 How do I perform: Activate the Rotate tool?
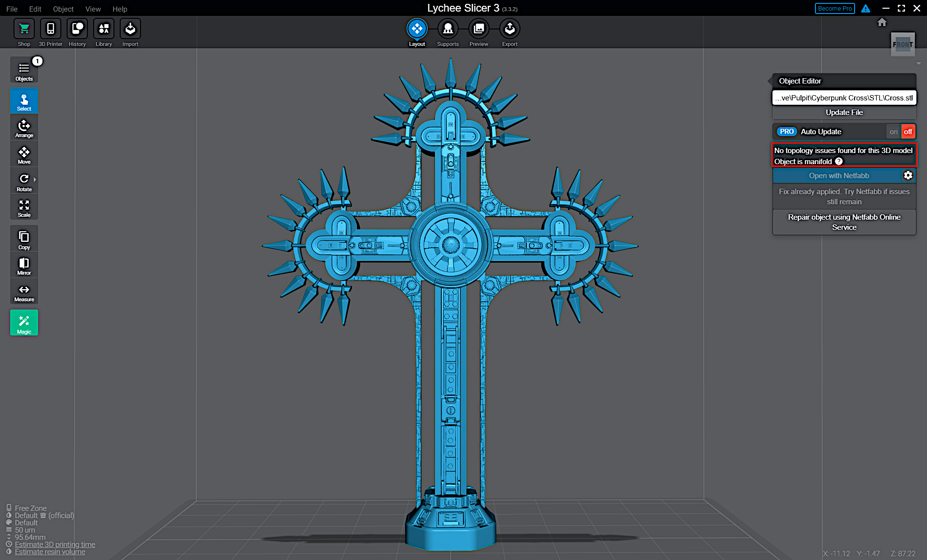pyautogui.click(x=24, y=180)
